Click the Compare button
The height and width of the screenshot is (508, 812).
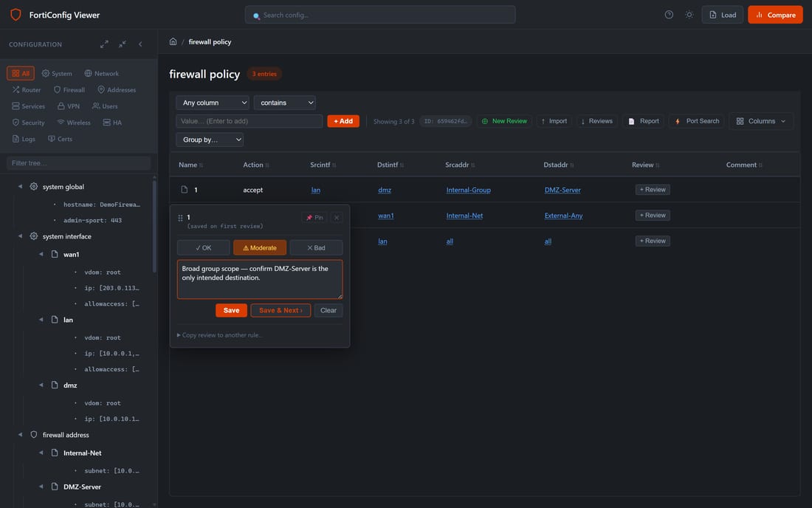pos(775,15)
